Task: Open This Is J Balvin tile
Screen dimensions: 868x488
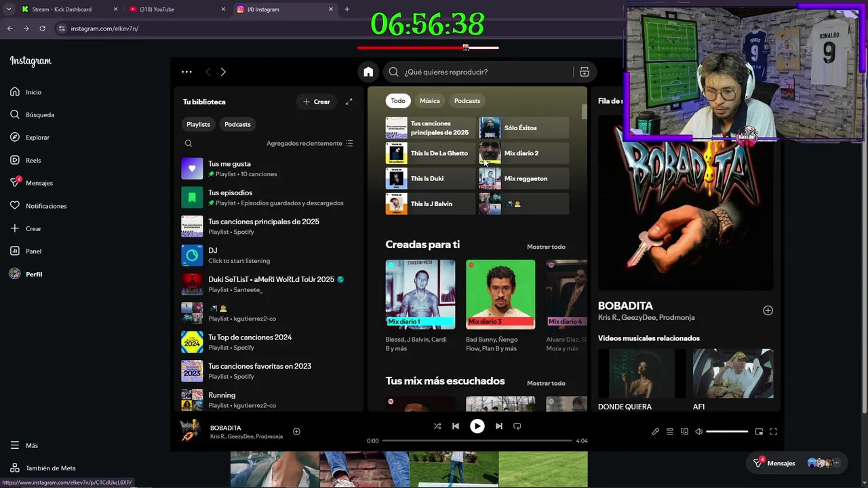Action: 431,204
